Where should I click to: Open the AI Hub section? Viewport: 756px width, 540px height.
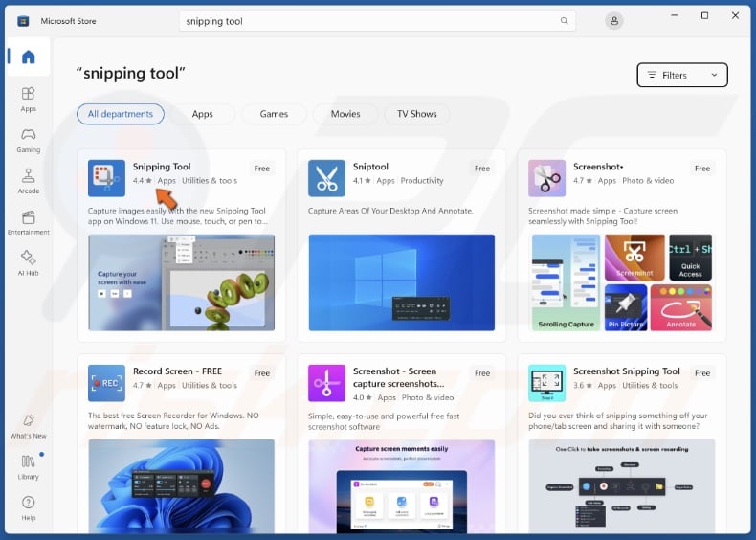tap(29, 263)
